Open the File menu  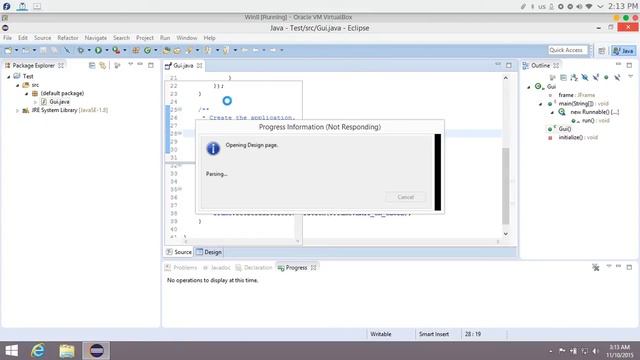point(7,38)
